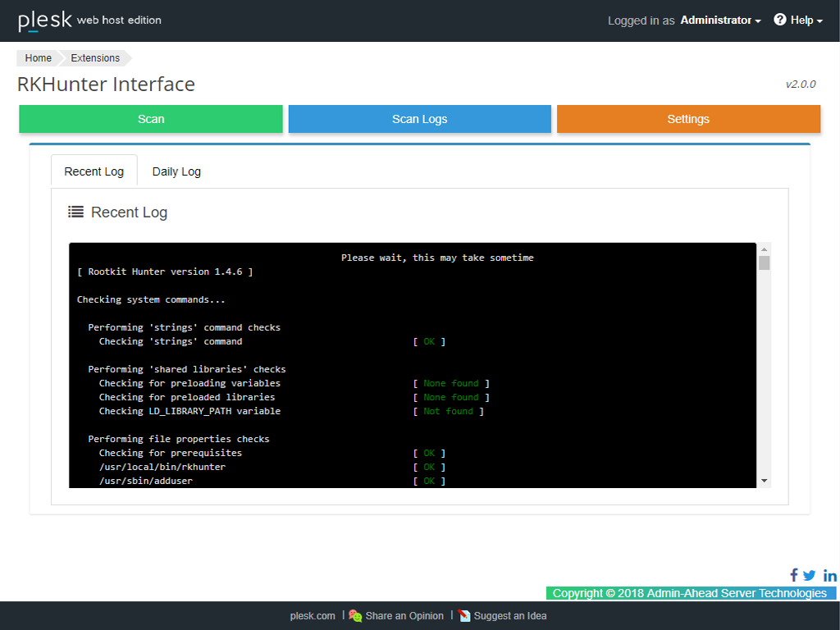The height and width of the screenshot is (630, 840).
Task: Click the list icon beside Recent Log heading
Action: click(x=75, y=212)
